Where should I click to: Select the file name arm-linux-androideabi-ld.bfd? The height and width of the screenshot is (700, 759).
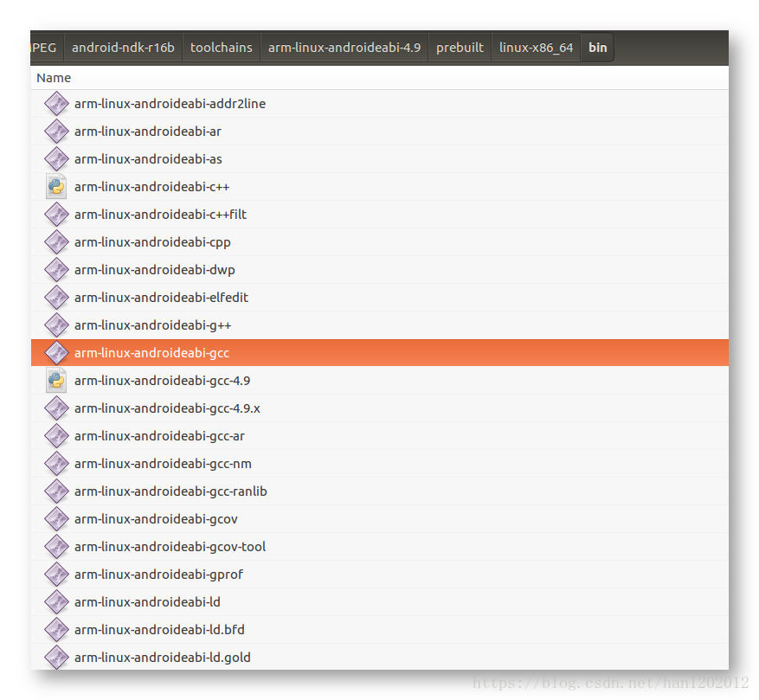pyautogui.click(x=159, y=630)
